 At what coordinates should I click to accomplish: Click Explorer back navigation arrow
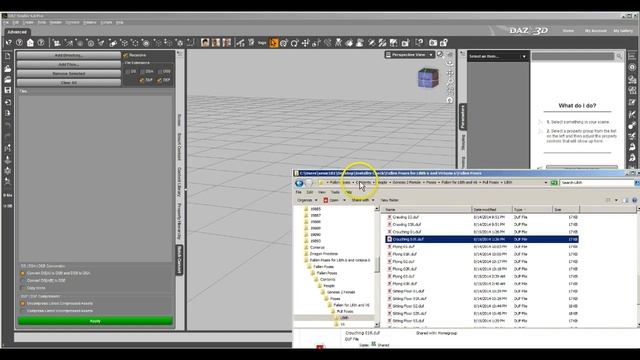click(x=299, y=183)
